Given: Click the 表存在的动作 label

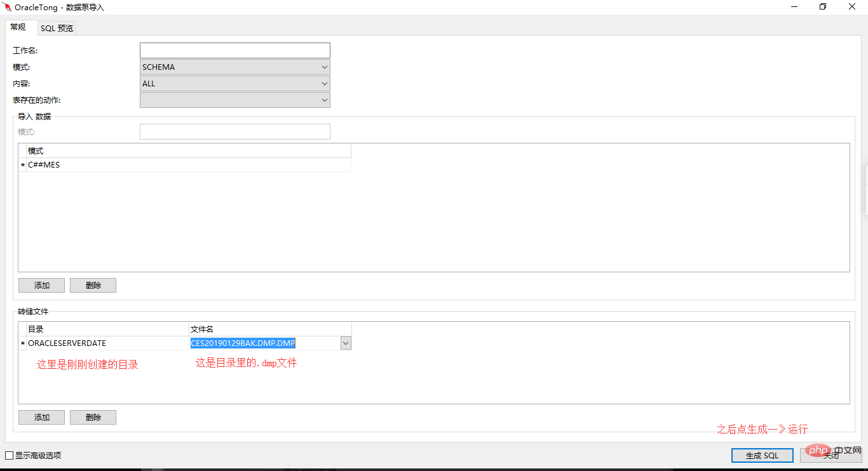Looking at the screenshot, I should click(x=37, y=100).
